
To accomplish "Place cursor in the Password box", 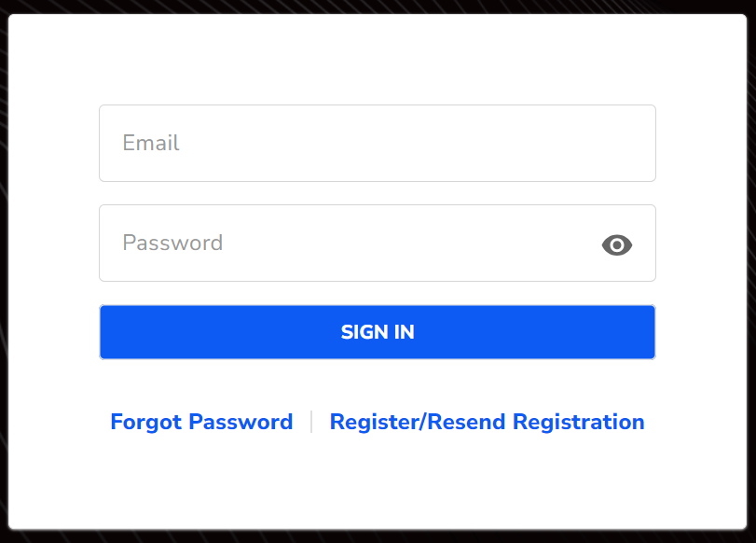I will [354, 244].
